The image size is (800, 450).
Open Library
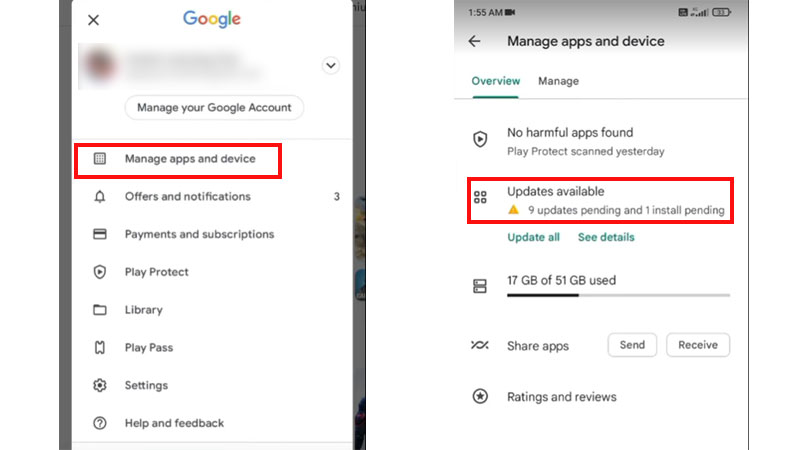pyautogui.click(x=144, y=310)
